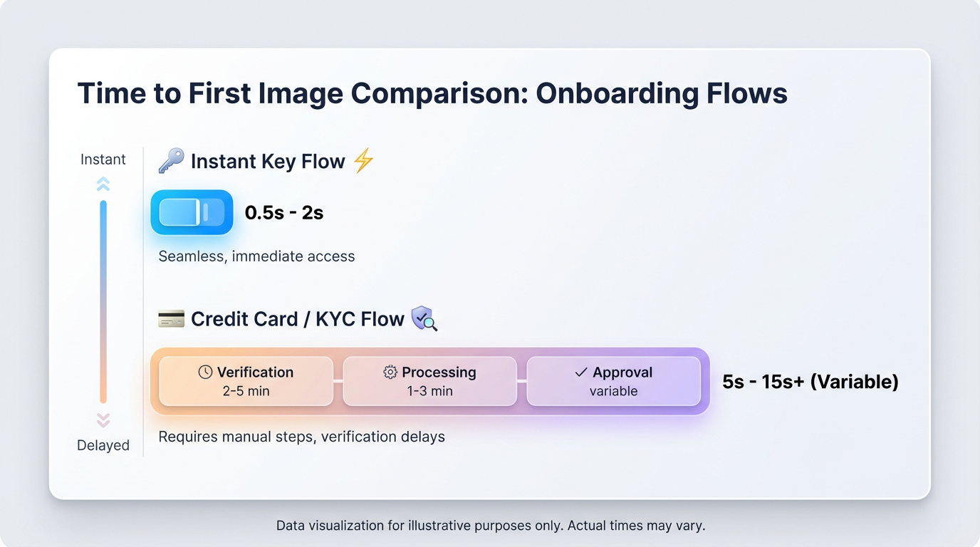This screenshot has height=547, width=980.
Task: Click the Instant Key Flow heading
Action: [268, 162]
